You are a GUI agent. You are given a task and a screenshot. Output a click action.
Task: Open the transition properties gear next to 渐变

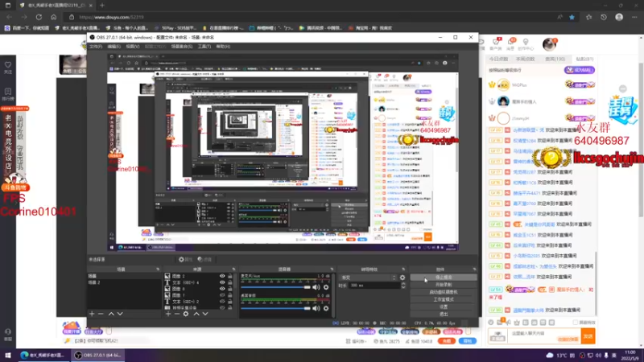402,278
